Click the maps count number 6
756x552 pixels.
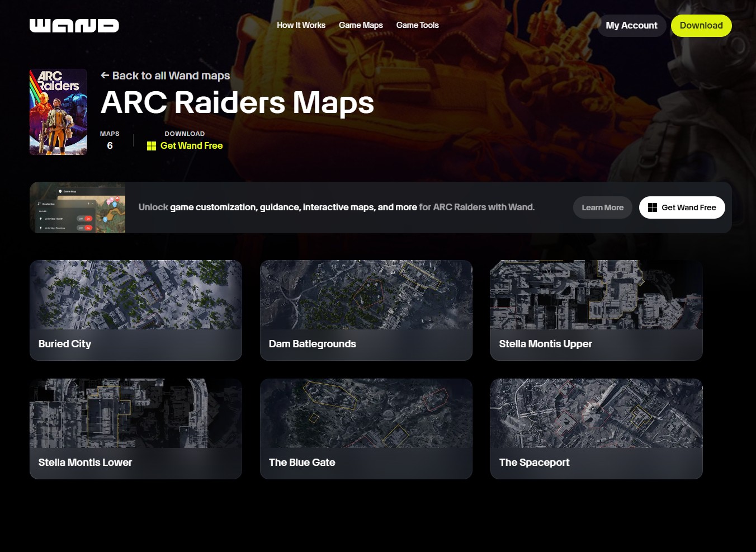110,146
